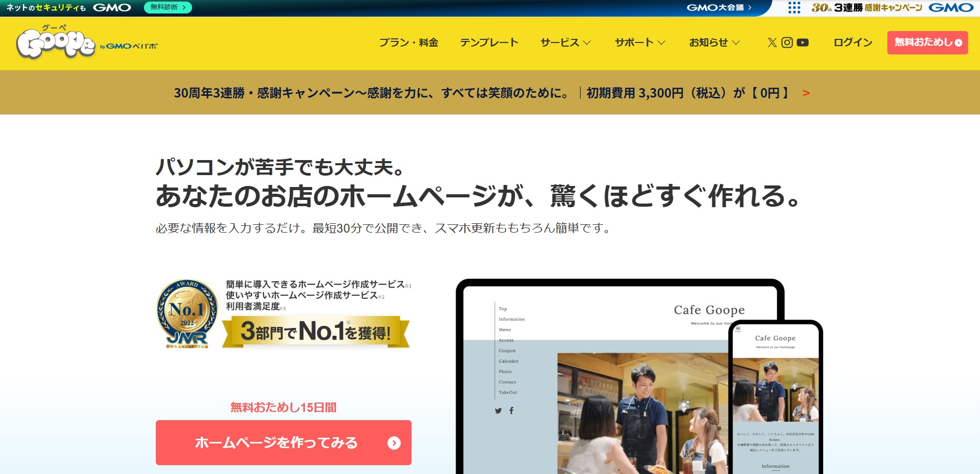The width and height of the screenshot is (980, 474).
Task: Click the ログイン link
Action: (853, 42)
